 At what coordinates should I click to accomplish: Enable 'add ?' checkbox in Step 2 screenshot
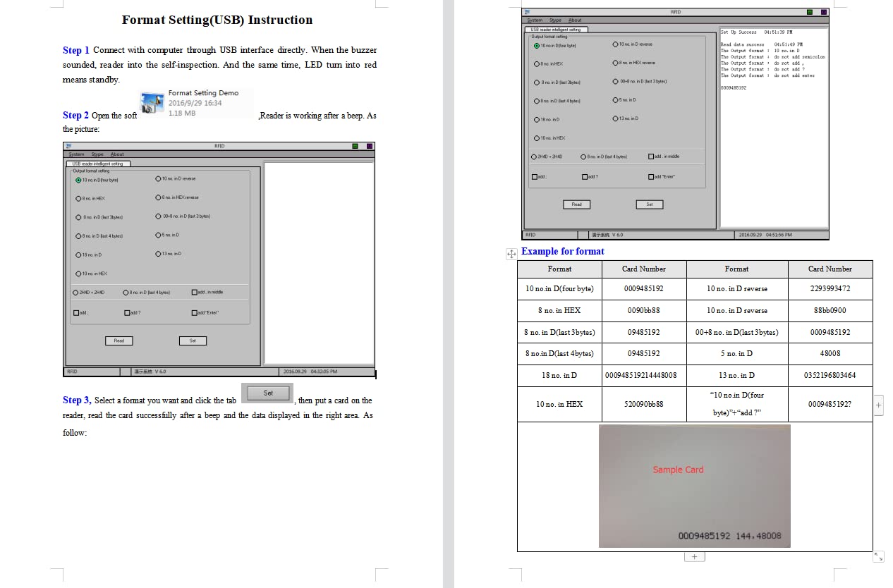click(128, 312)
